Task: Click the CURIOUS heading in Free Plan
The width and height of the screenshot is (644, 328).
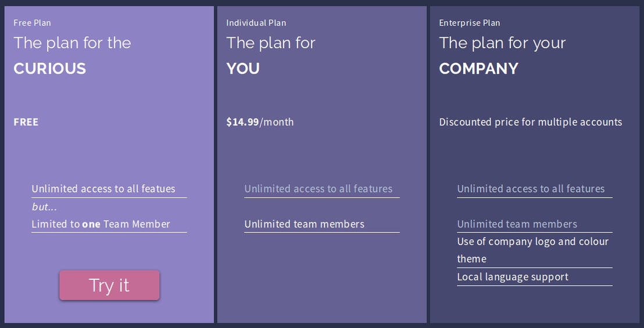Action: tap(50, 69)
